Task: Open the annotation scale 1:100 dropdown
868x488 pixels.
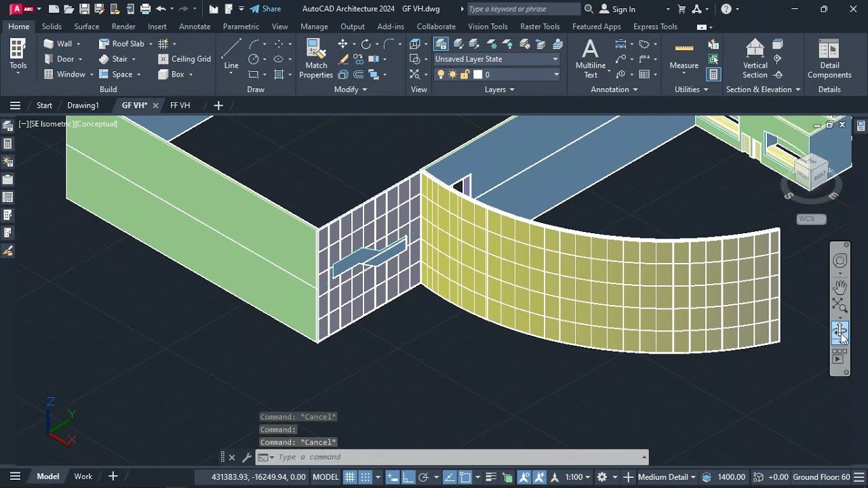Action: click(x=578, y=477)
